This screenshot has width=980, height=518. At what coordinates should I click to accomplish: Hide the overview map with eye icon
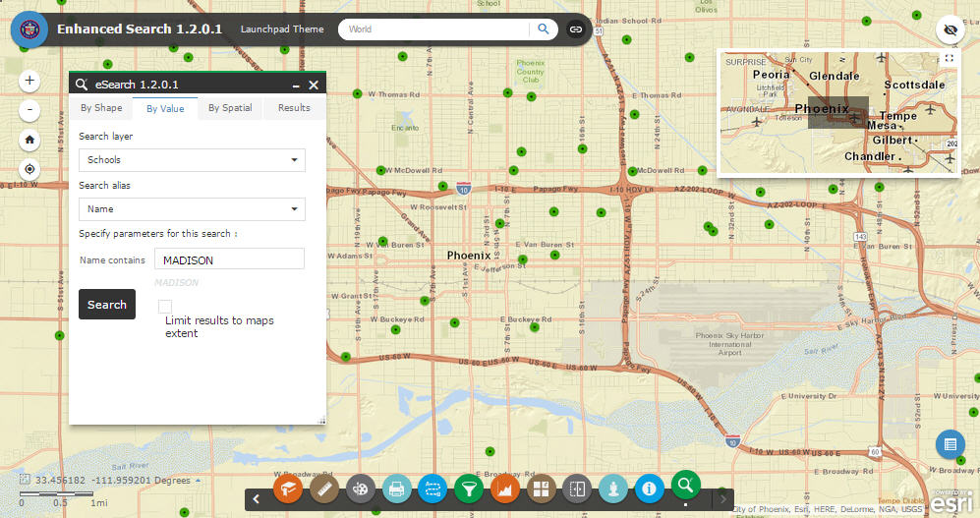[951, 29]
